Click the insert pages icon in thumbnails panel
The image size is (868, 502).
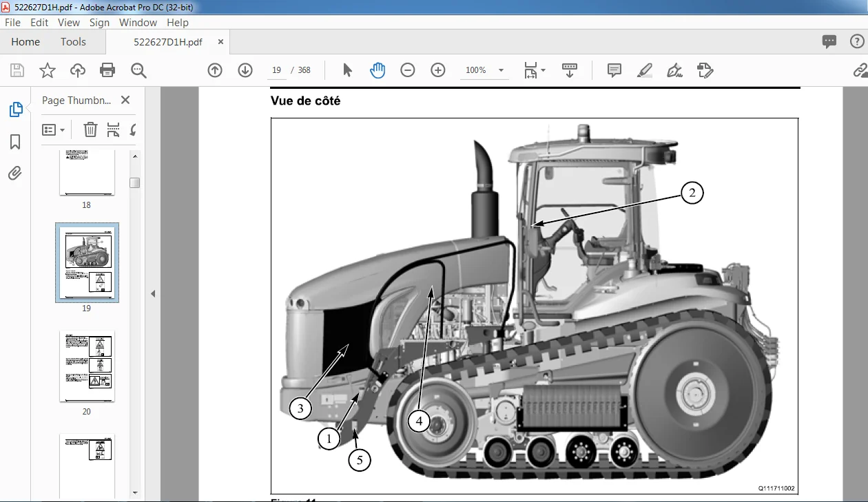[113, 129]
